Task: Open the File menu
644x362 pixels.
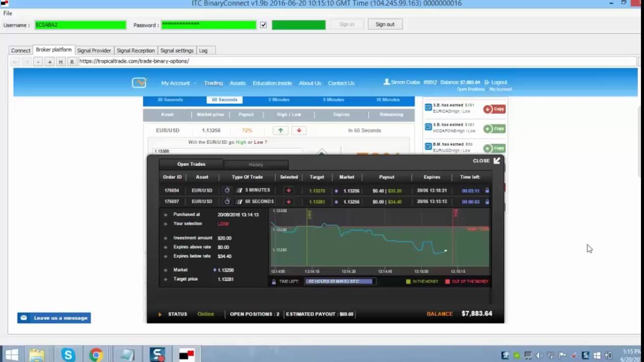Action: tap(8, 14)
